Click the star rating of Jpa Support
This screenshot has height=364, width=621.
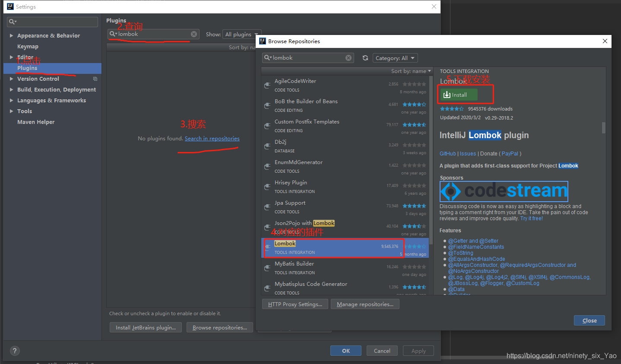pos(414,206)
